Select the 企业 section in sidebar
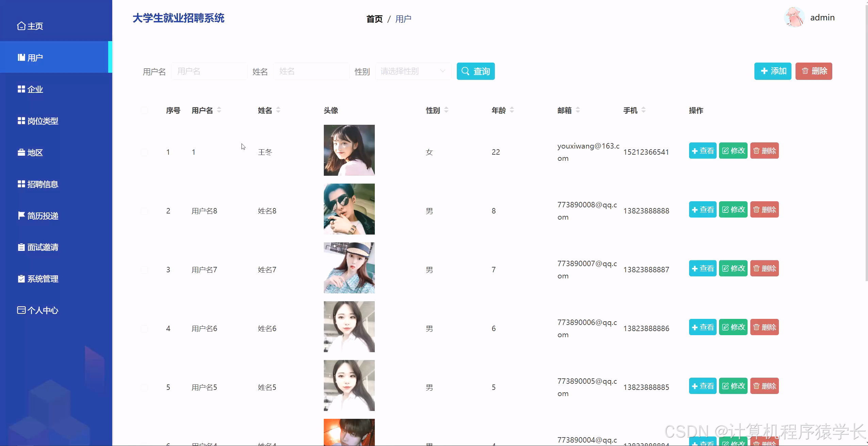The width and height of the screenshot is (868, 446). click(x=35, y=89)
